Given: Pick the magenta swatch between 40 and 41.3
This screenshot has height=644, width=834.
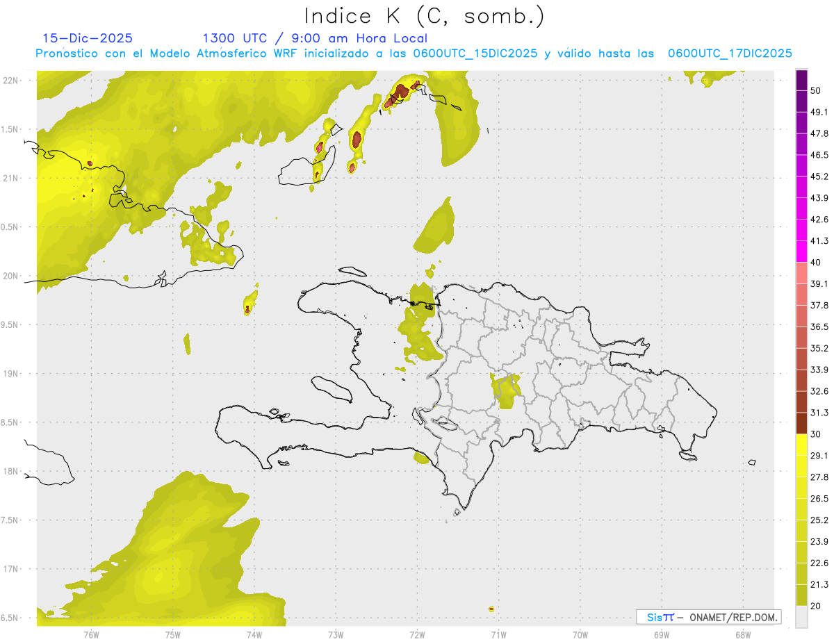Looking at the screenshot, I should coord(802,251).
